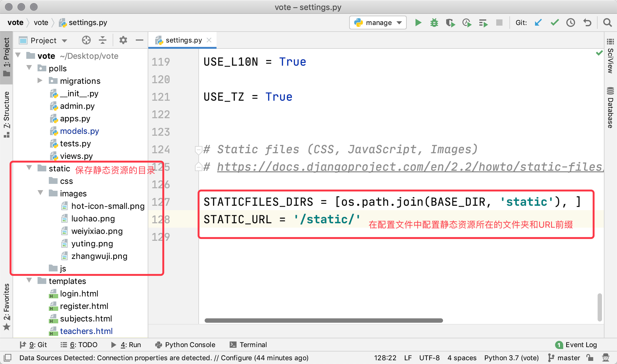Toggle the Project tool window sidebar button
This screenshot has height=364, width=617.
[x=6, y=57]
